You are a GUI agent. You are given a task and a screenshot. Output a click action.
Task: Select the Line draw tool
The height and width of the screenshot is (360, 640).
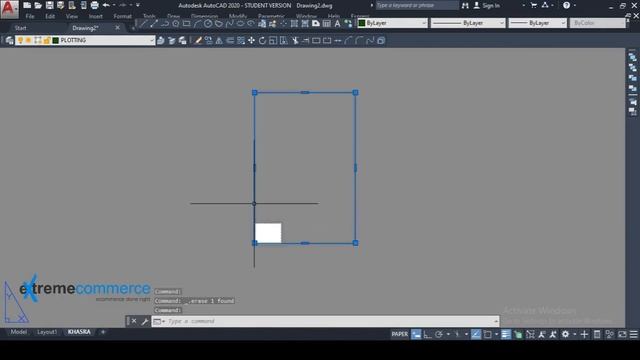pos(143,24)
